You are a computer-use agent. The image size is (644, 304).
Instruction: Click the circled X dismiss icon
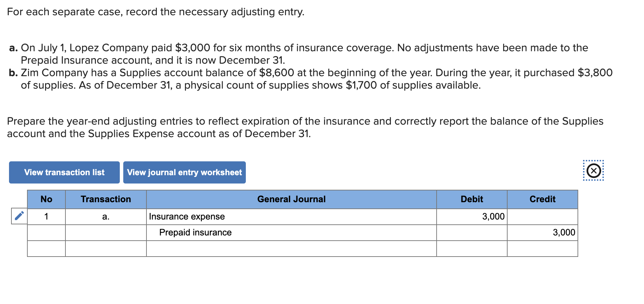[x=593, y=170]
